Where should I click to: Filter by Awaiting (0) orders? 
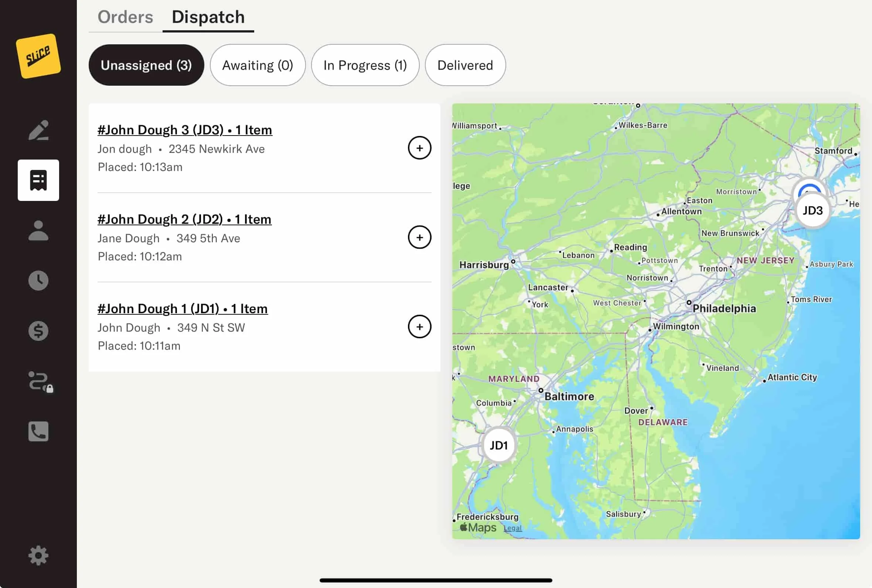[258, 65]
